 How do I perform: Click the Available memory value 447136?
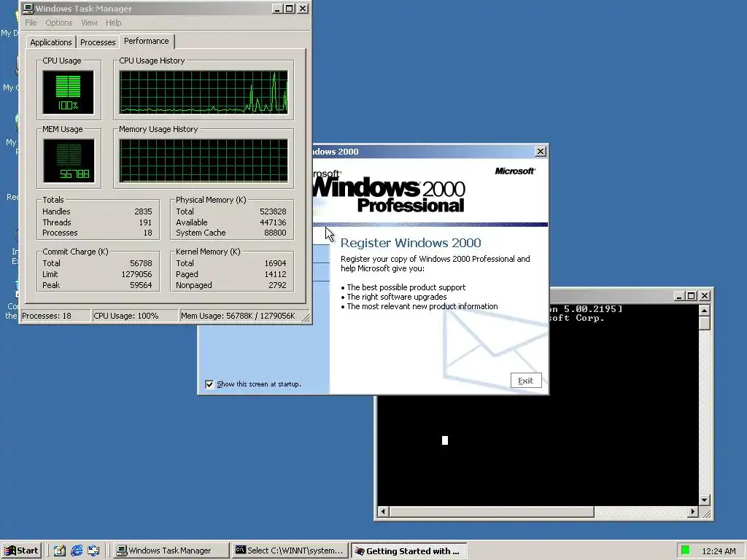pos(273,222)
